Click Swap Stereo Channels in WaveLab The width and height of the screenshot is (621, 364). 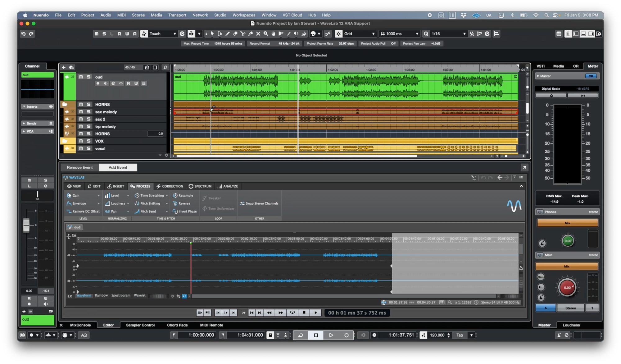click(259, 203)
